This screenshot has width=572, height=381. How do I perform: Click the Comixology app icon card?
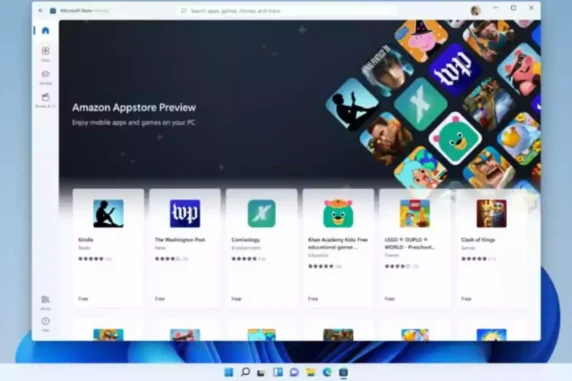point(262,213)
